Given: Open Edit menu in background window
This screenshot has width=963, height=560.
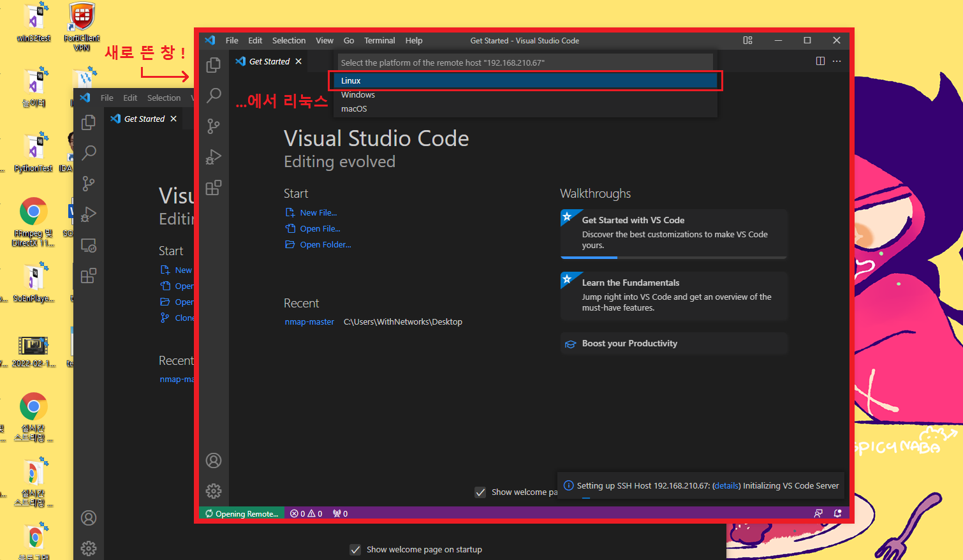Looking at the screenshot, I should (130, 98).
